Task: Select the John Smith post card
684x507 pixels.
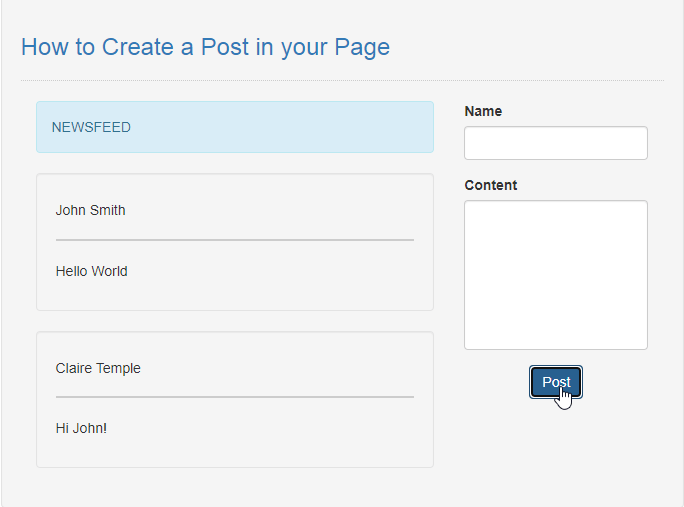Action: coord(235,242)
